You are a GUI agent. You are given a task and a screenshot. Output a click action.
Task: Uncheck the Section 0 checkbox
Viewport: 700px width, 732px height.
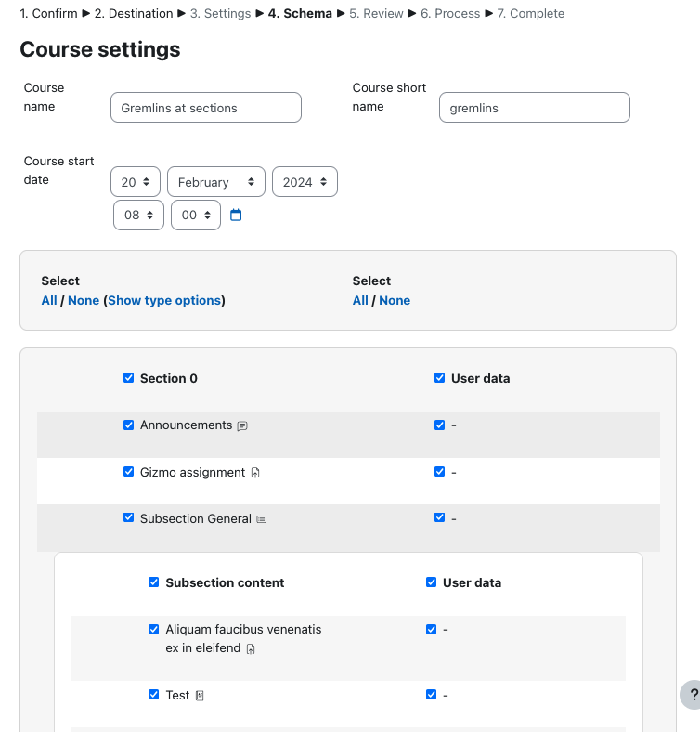coord(128,378)
